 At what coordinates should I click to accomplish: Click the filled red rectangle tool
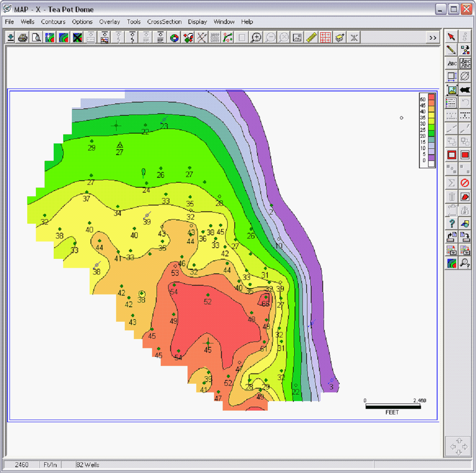coord(465,155)
